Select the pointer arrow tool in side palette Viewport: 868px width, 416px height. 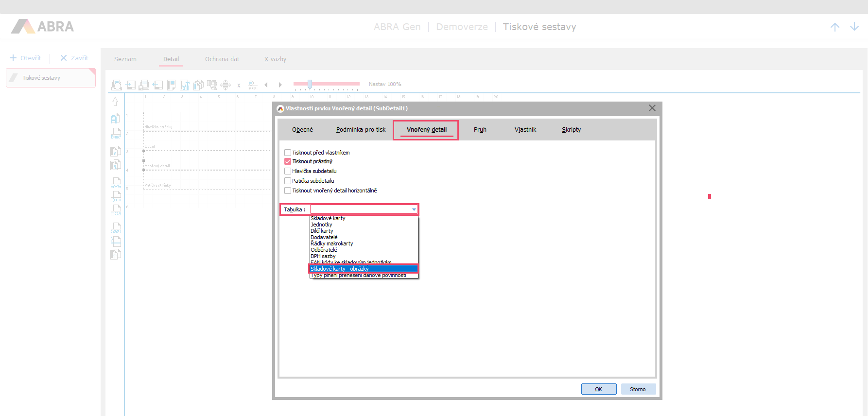115,101
